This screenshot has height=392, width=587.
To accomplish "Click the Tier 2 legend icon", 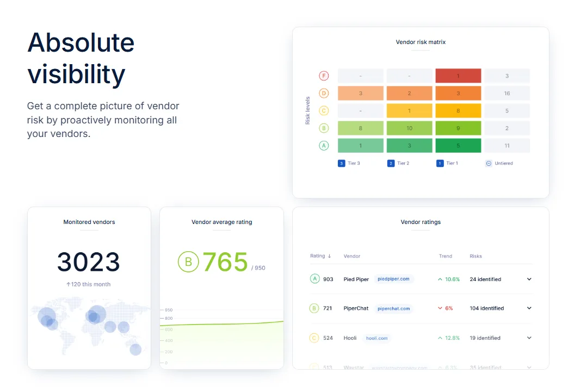I will point(391,164).
